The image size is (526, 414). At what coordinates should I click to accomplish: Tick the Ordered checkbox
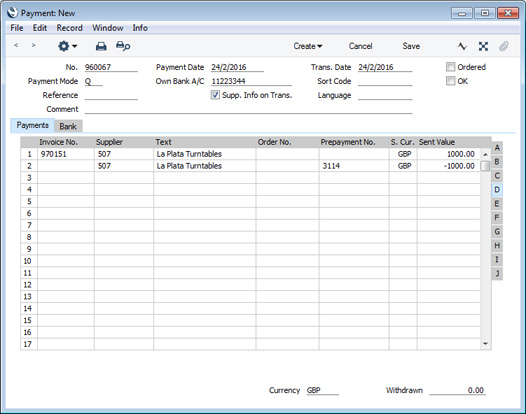[x=450, y=67]
